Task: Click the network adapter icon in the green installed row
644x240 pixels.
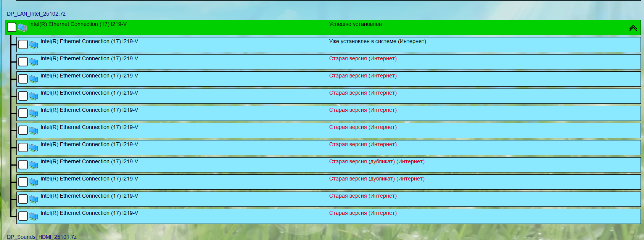Action: point(22,27)
